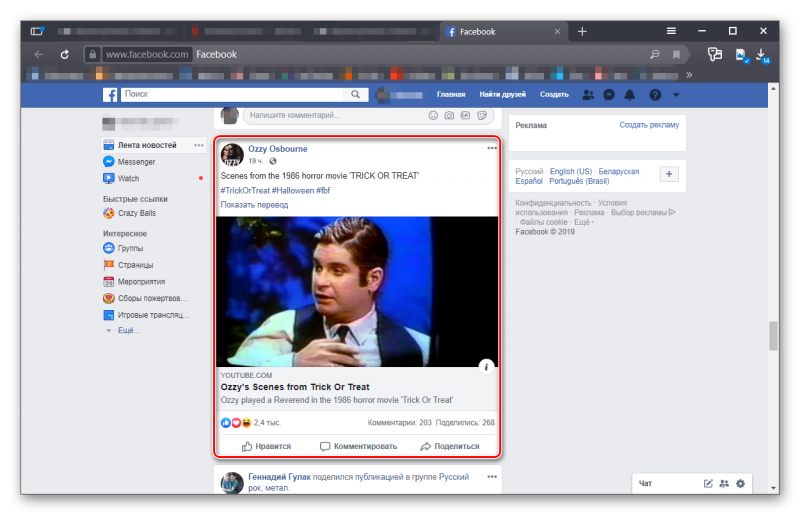The height and width of the screenshot is (515, 800).
Task: Add a sticker to the comment
Action: (482, 115)
